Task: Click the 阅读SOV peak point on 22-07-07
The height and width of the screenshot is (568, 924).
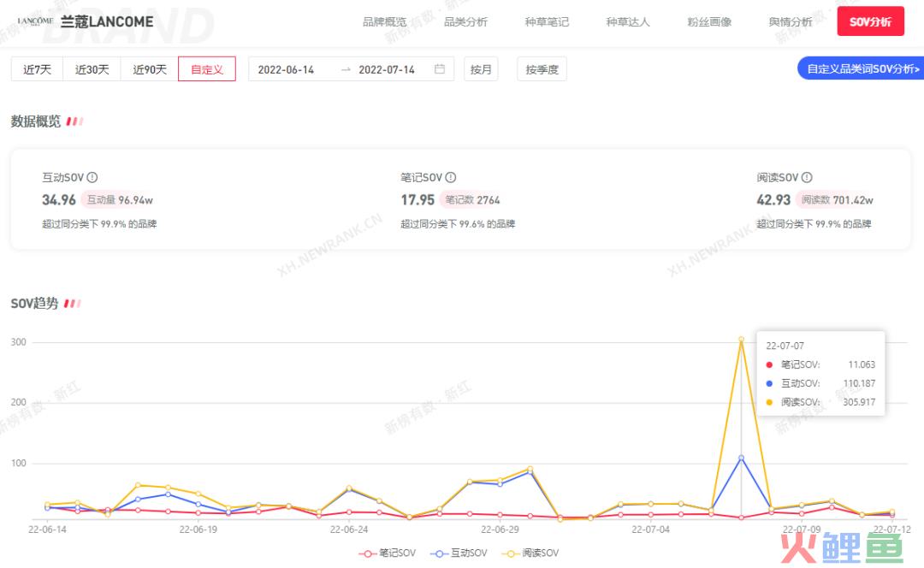Action: (x=741, y=340)
